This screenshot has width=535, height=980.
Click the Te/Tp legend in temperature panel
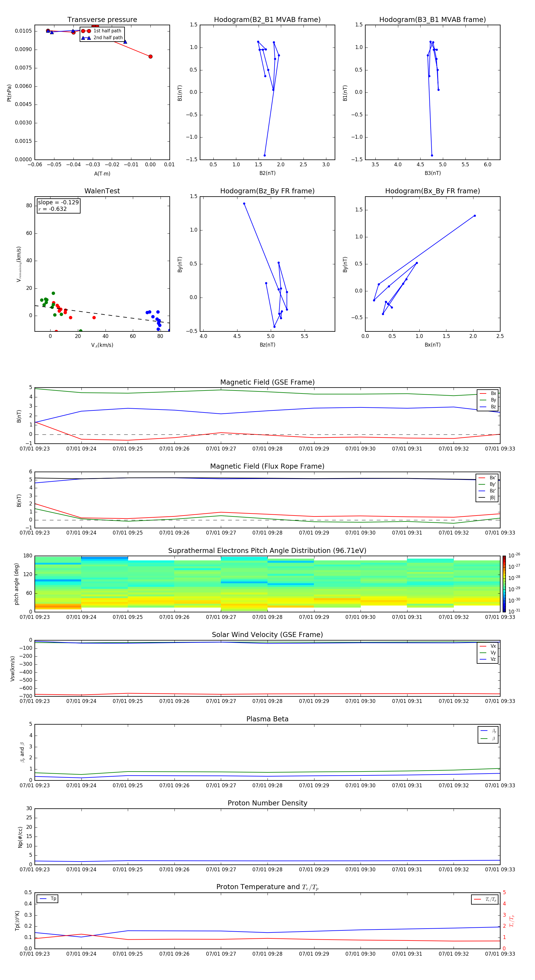[x=485, y=899]
